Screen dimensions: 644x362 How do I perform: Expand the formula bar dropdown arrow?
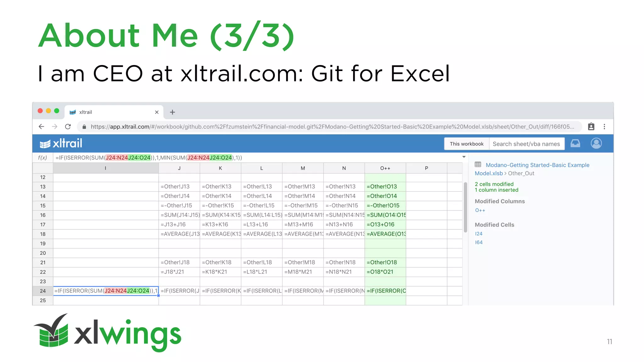[464, 157]
